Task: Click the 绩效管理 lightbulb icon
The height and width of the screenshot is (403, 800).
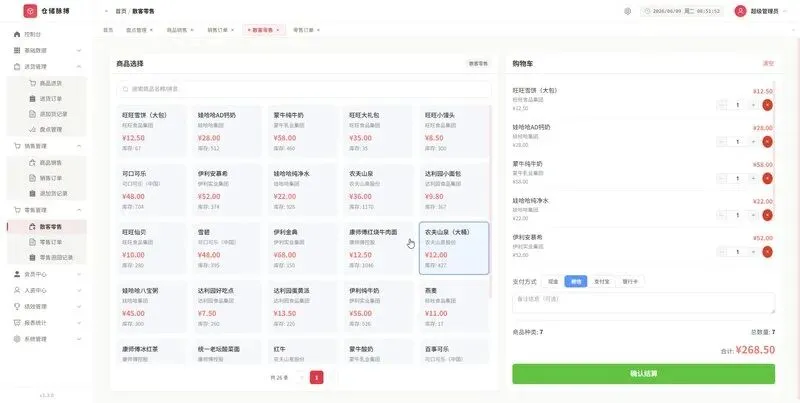Action: (17, 307)
